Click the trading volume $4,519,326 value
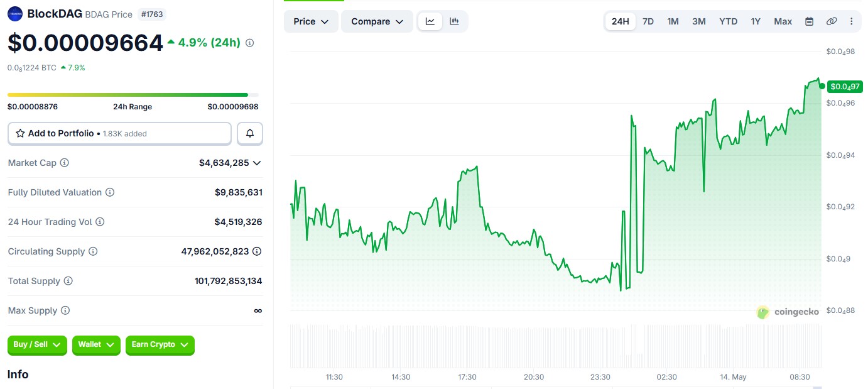868x389 pixels. coord(239,222)
